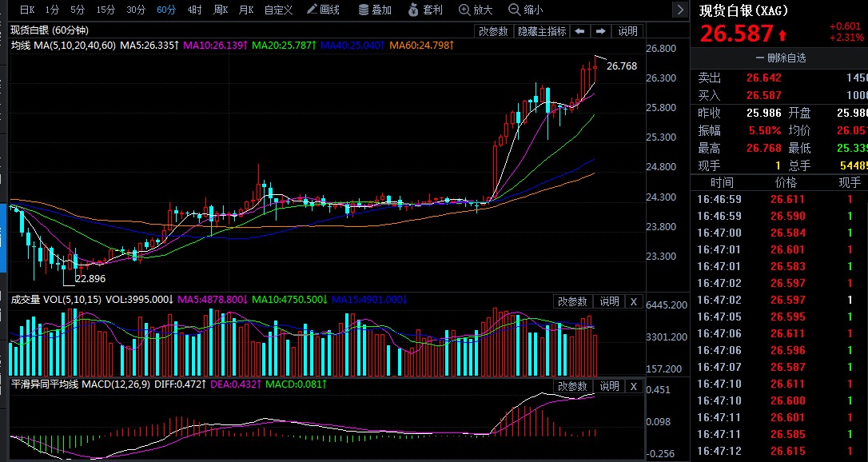The width and height of the screenshot is (868, 462).
Task: Select the 周K weekly chart
Action: click(x=221, y=10)
